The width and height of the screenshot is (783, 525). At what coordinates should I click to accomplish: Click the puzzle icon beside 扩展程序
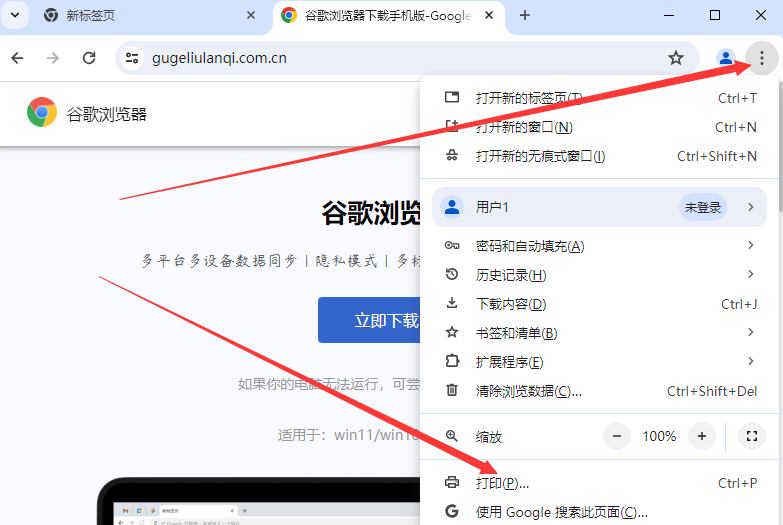[452, 360]
